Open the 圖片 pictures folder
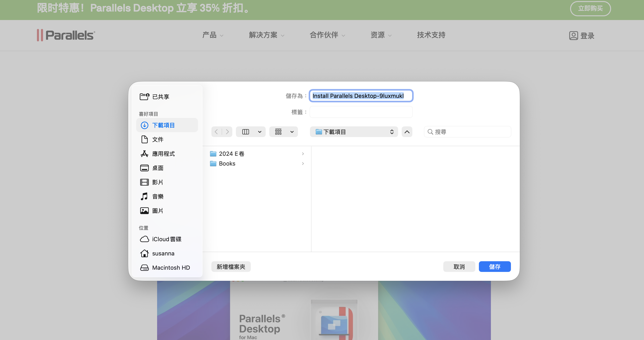Screen dimensions: 644x340 [x=158, y=211]
